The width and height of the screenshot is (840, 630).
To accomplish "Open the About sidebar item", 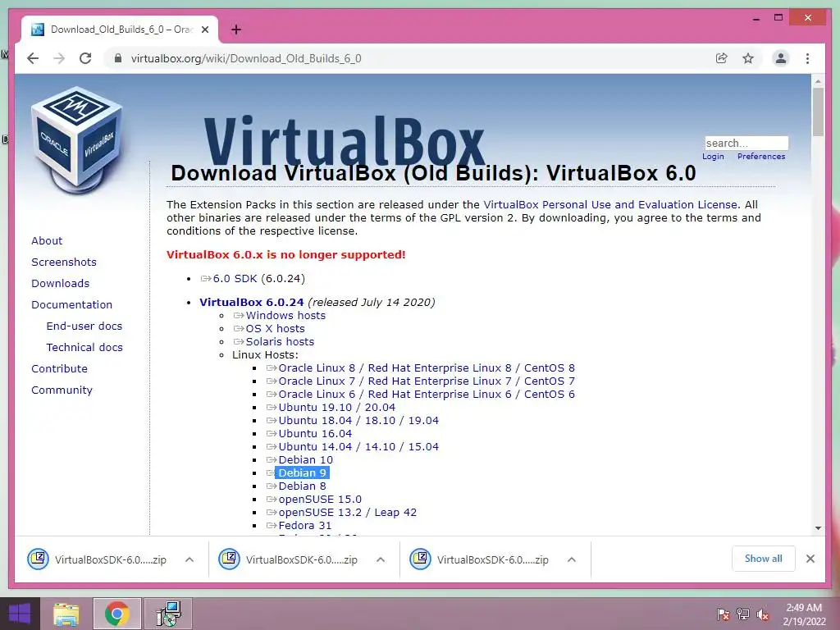I will tap(47, 240).
